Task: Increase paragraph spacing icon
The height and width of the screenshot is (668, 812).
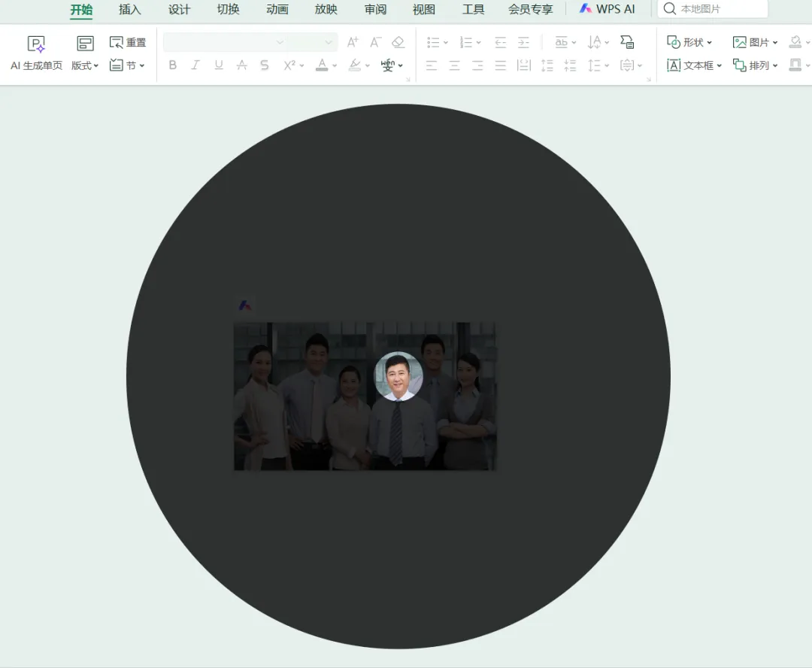Action: click(x=547, y=65)
